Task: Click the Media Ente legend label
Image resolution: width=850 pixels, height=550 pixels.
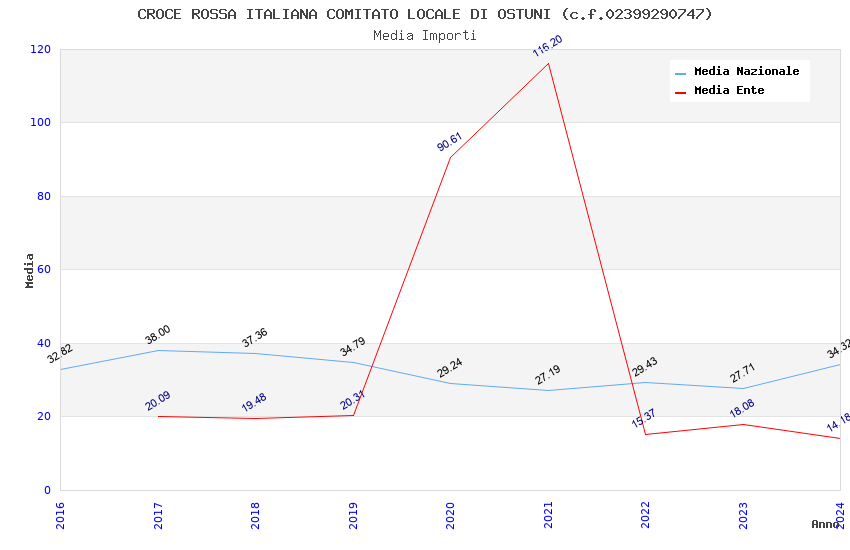Action: (x=729, y=90)
